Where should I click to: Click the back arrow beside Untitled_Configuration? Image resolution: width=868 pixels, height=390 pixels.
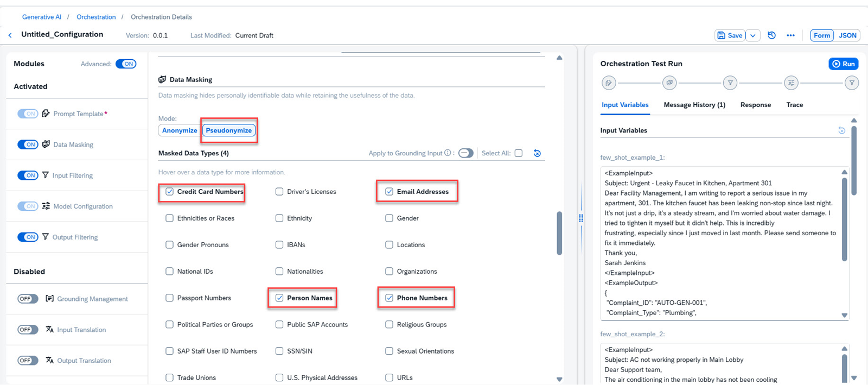click(x=10, y=35)
